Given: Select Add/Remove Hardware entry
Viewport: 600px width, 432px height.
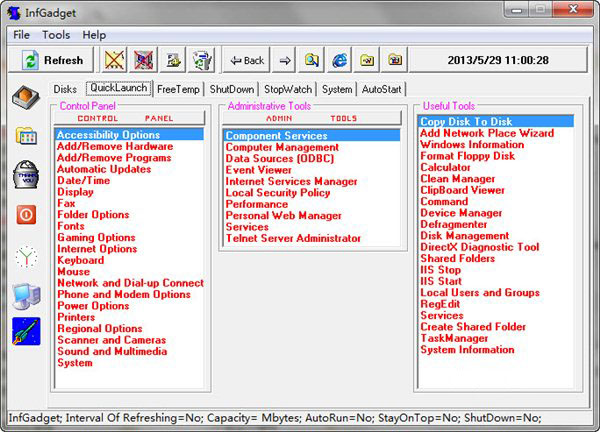Looking at the screenshot, I should [x=115, y=146].
